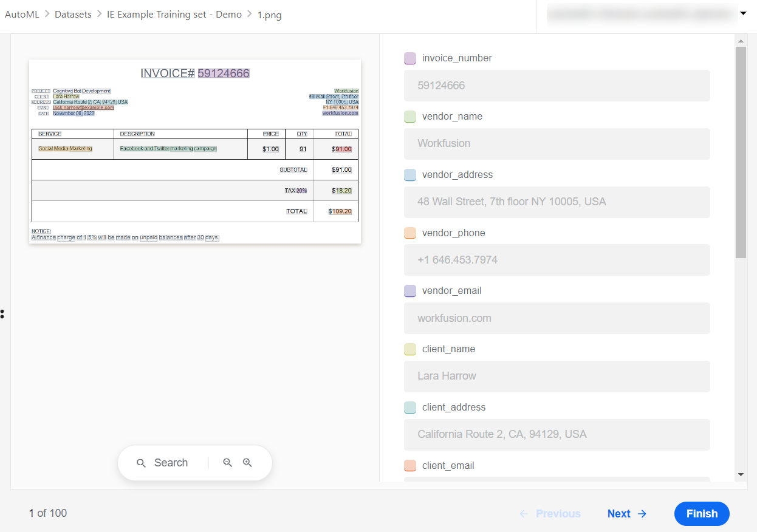Click the client_name field Lara Harrow
This screenshot has width=757, height=532.
click(557, 377)
